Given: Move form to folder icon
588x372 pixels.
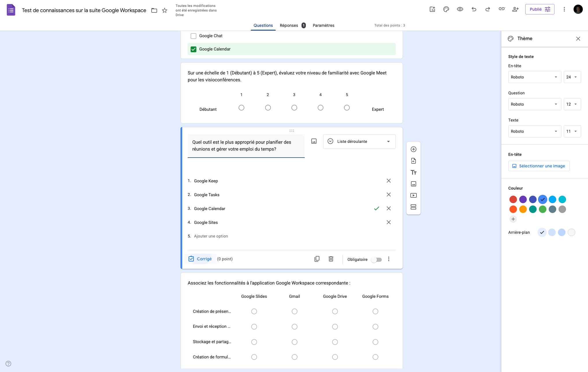Looking at the screenshot, I should pyautogui.click(x=154, y=10).
